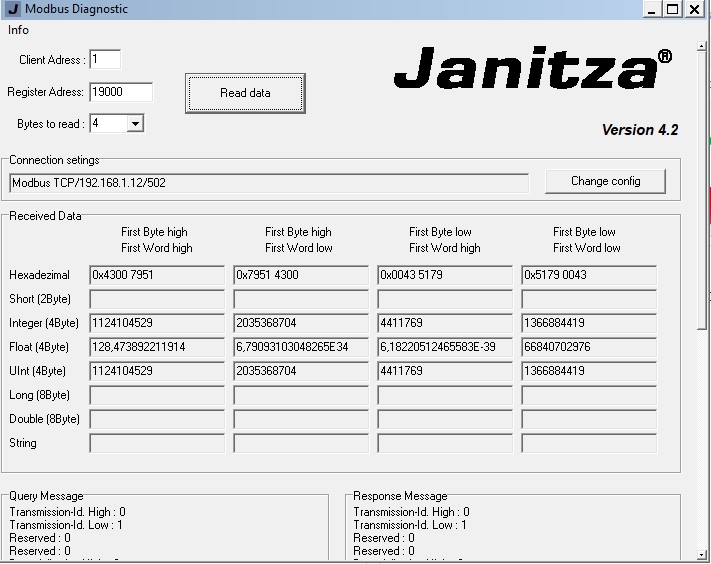
Task: Click the Client Adress input field
Action: pyautogui.click(x=105, y=59)
